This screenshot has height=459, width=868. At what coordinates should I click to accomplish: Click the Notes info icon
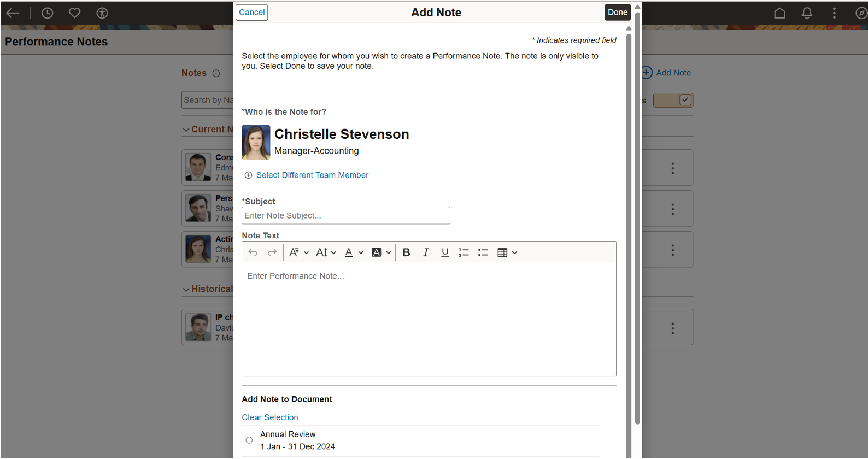[x=216, y=73]
